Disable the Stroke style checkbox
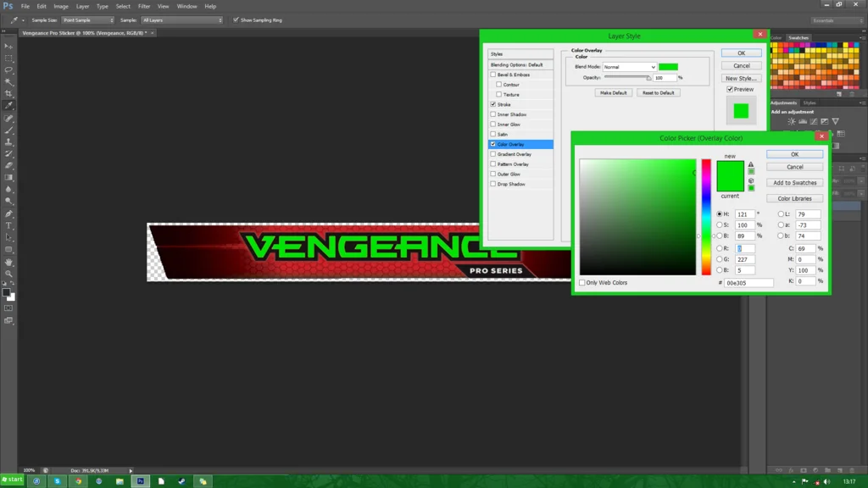This screenshot has width=868, height=488. [493, 104]
